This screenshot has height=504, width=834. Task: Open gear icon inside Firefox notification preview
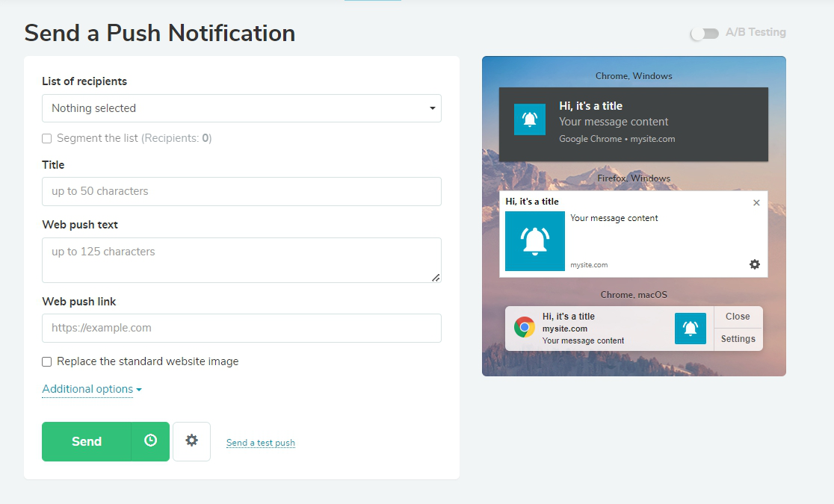pos(755,264)
